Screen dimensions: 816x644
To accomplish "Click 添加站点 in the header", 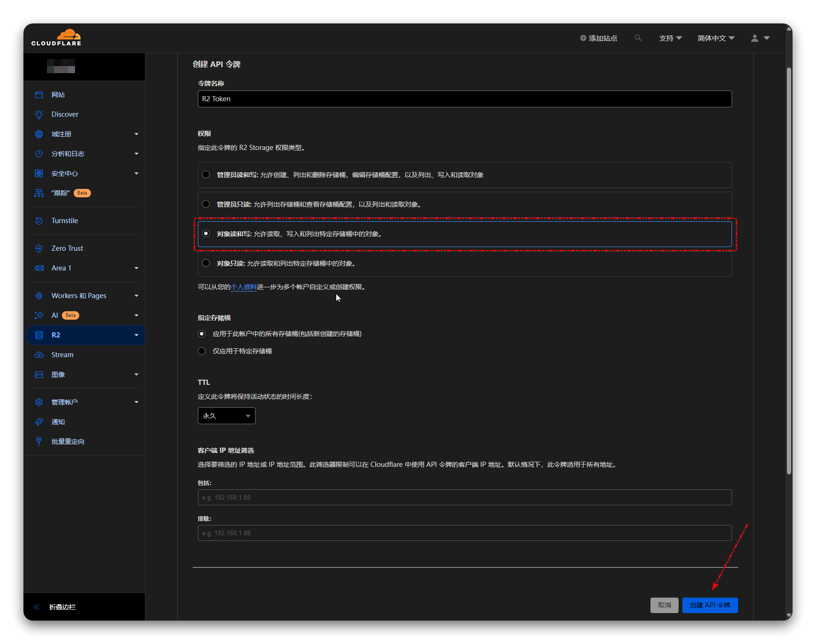I will [x=599, y=38].
